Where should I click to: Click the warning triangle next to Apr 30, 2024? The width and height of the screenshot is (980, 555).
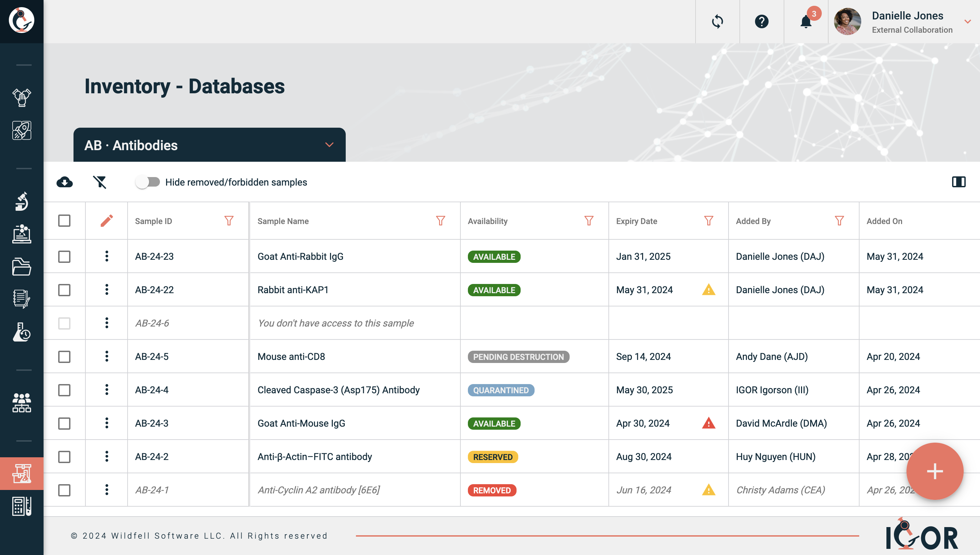708,423
